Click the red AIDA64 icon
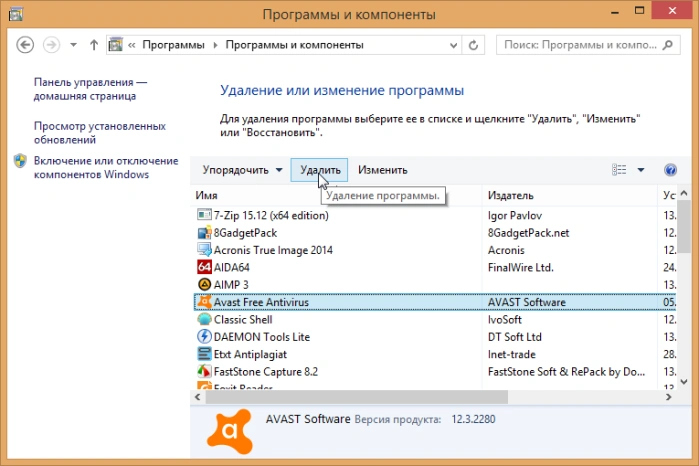 click(204, 267)
